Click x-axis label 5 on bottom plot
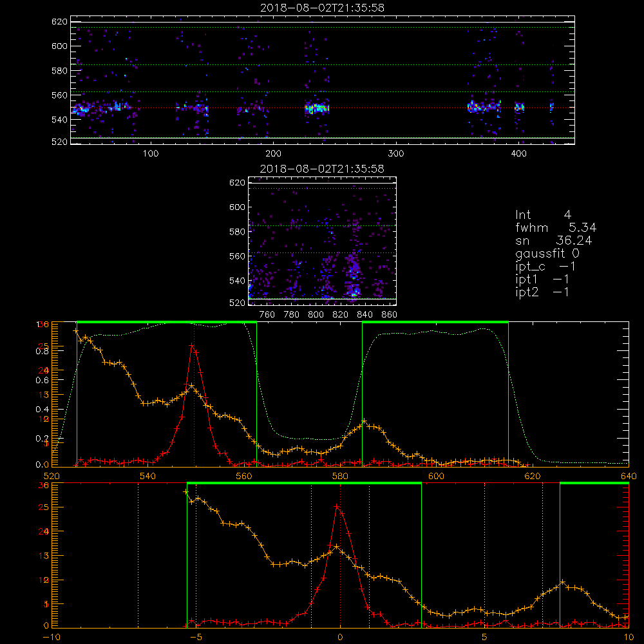644x644 pixels. pos(485,638)
